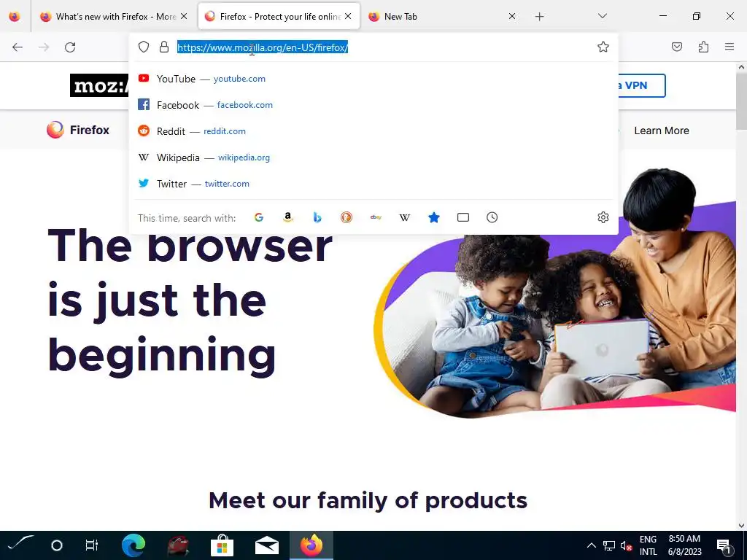Open Windows search circle
Screen dimensions: 747x560
click(57, 545)
